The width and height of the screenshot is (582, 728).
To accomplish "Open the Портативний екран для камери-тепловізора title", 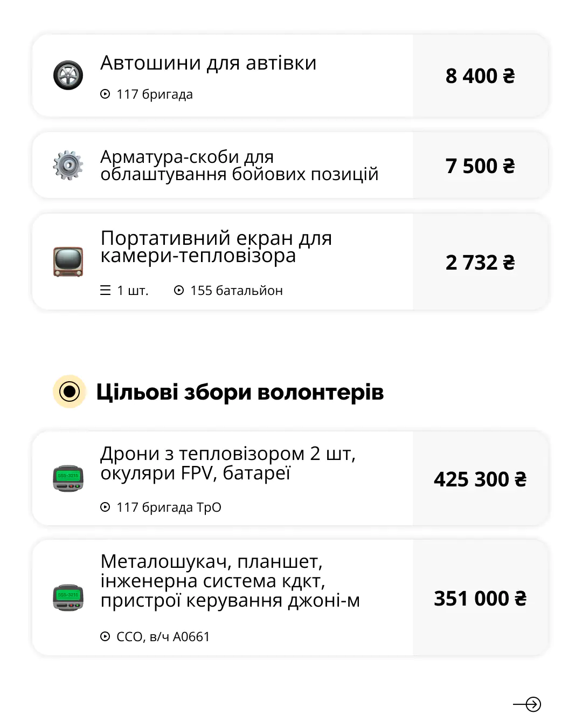I will (216, 246).
